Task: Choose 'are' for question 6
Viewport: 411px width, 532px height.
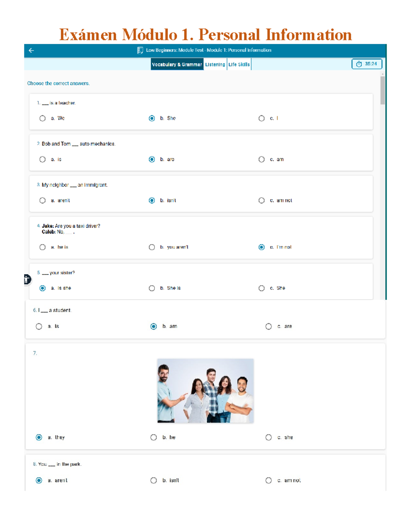Action: 268,326
